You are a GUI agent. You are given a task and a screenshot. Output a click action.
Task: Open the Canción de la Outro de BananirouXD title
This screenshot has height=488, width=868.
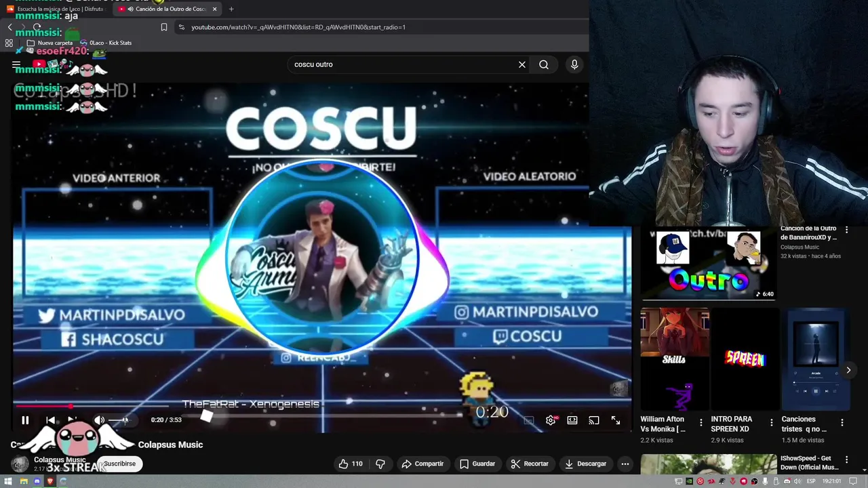[808, 233]
